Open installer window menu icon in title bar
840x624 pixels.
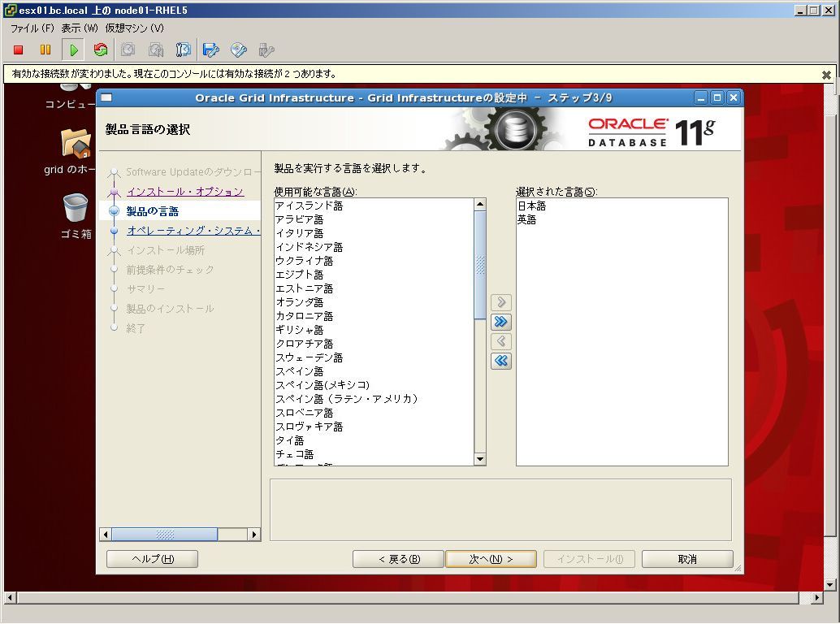(x=106, y=97)
